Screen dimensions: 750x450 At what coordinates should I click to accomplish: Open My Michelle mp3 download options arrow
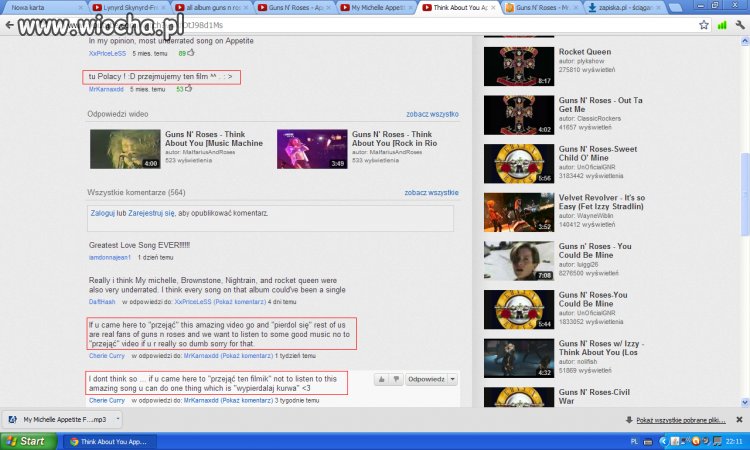(x=118, y=419)
